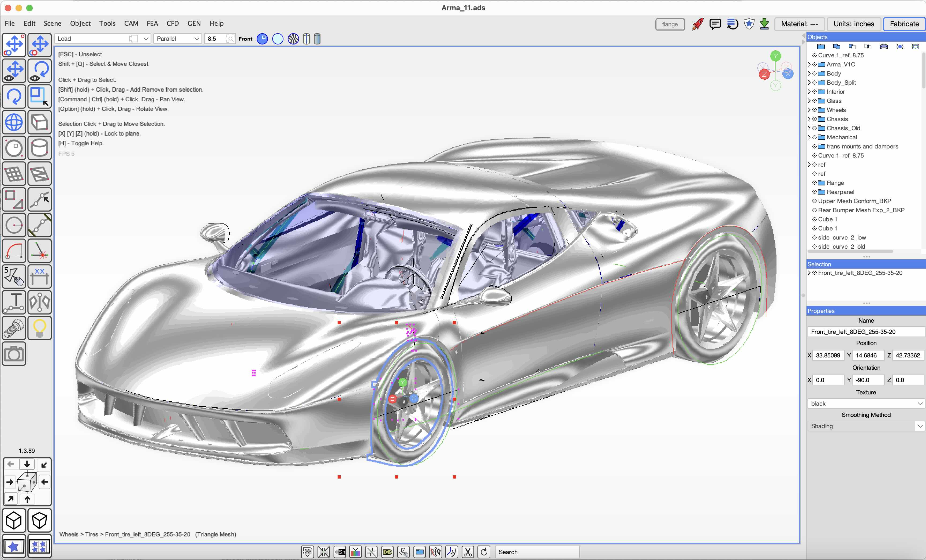Screen dimensions: 926x560
Task: Click the scissors icon in bottom toolbar
Action: coord(468,552)
